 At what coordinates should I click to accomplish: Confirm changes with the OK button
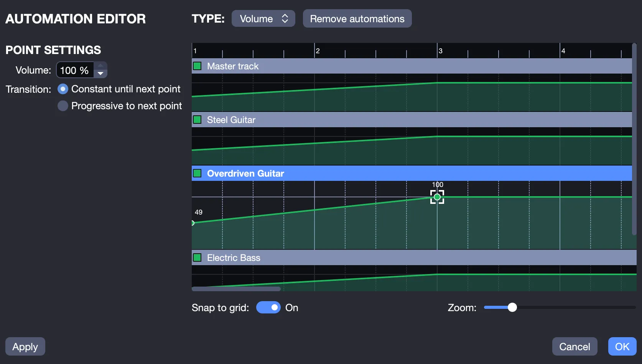622,346
